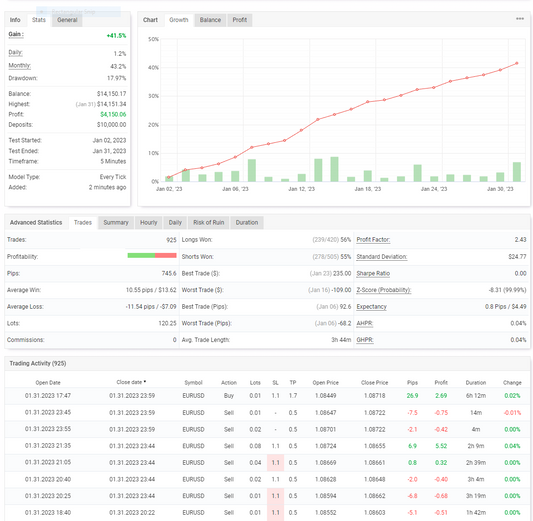Screen dimensions: 533x521
Task: Sort trades by SL column
Action: 275,383
